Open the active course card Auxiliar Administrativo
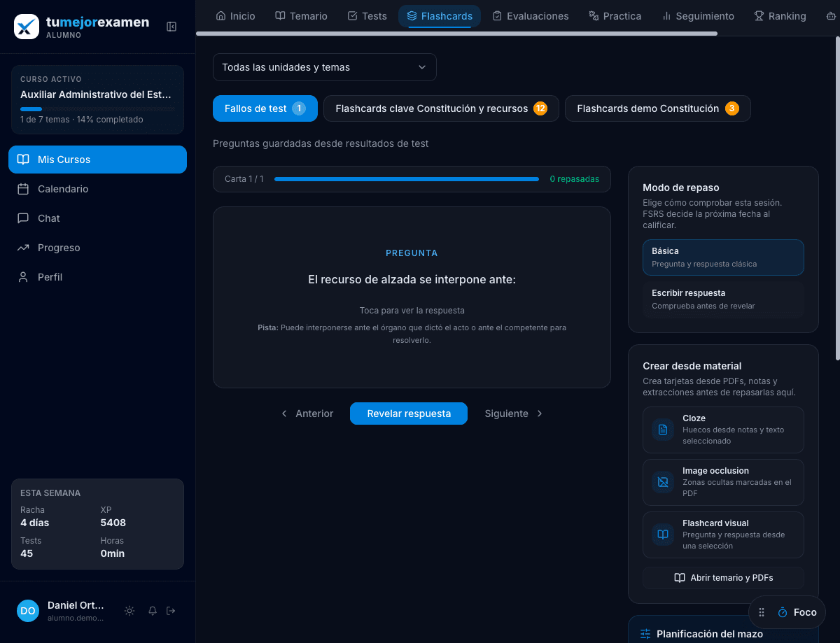Screen dimensions: 840x643 [97, 99]
